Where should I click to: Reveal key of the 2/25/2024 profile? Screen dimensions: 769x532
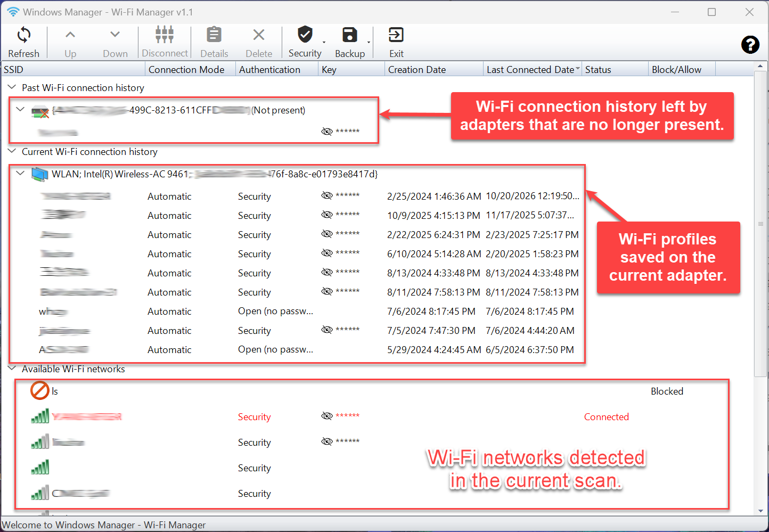point(327,195)
